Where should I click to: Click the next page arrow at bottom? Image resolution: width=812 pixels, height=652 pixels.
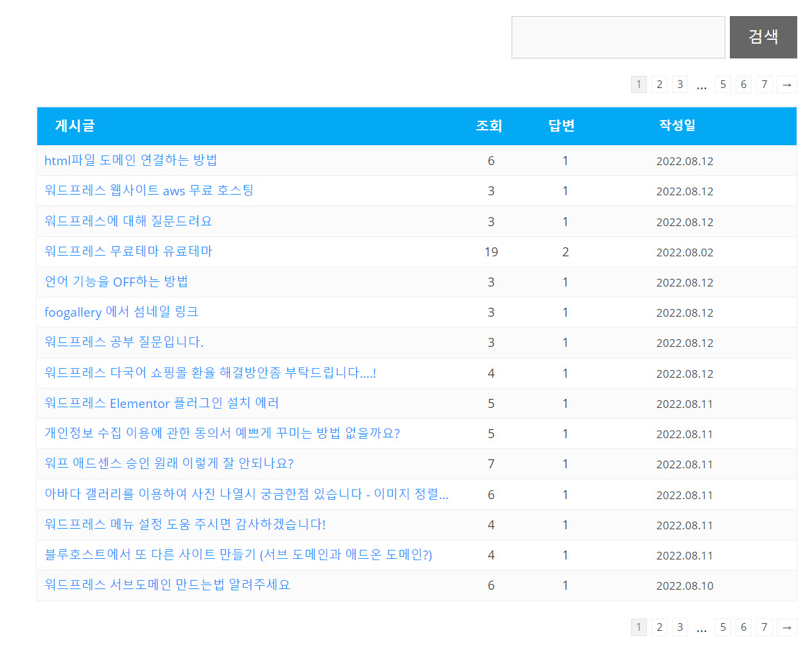[786, 627]
